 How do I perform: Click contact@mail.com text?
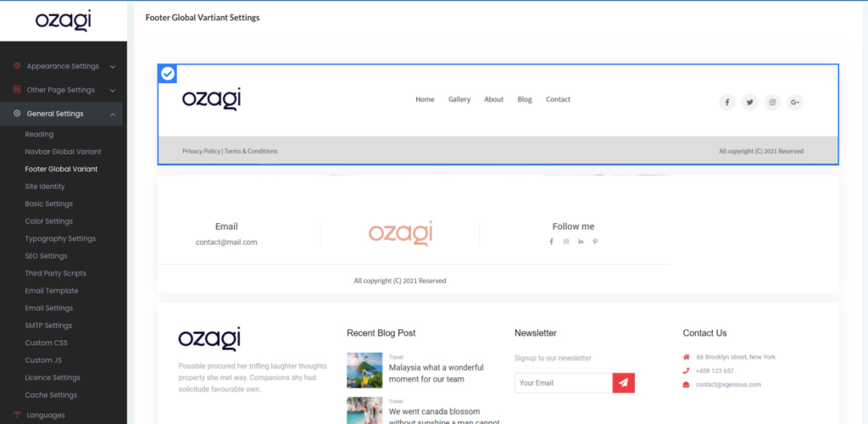click(x=226, y=242)
